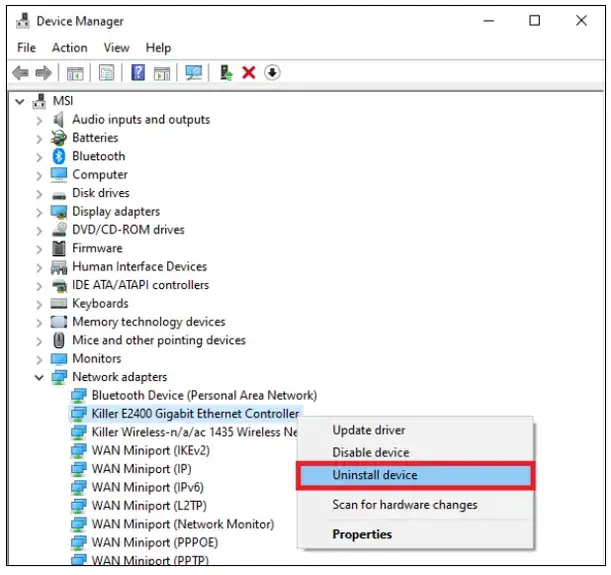
Task: Click Scan for hardware changes monitor icon
Action: (x=194, y=72)
